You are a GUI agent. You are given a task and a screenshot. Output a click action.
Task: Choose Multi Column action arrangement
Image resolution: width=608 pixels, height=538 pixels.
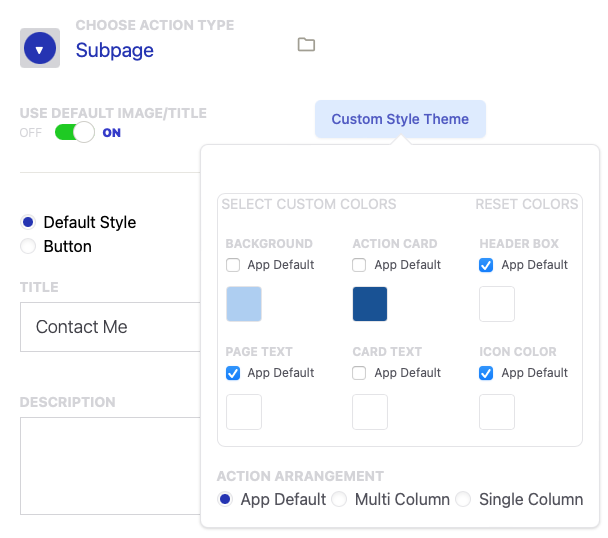340,499
